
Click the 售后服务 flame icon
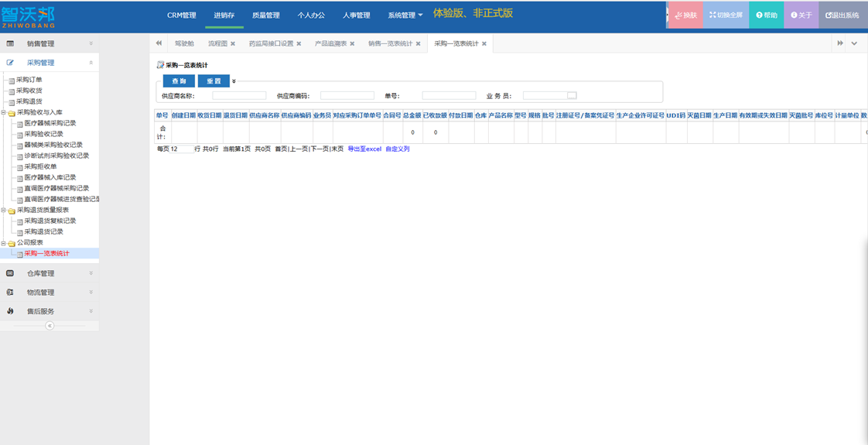(x=10, y=311)
